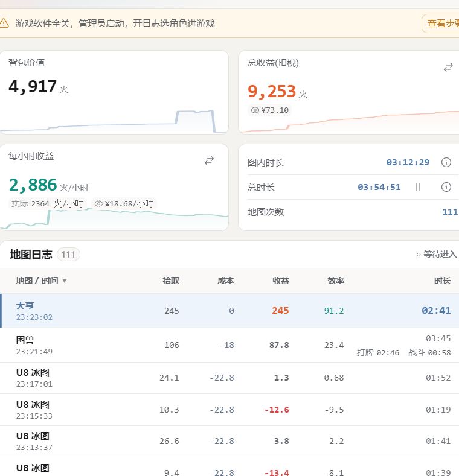
Task: Select U8 冰图 row at 23:15:33
Action: 230,410
